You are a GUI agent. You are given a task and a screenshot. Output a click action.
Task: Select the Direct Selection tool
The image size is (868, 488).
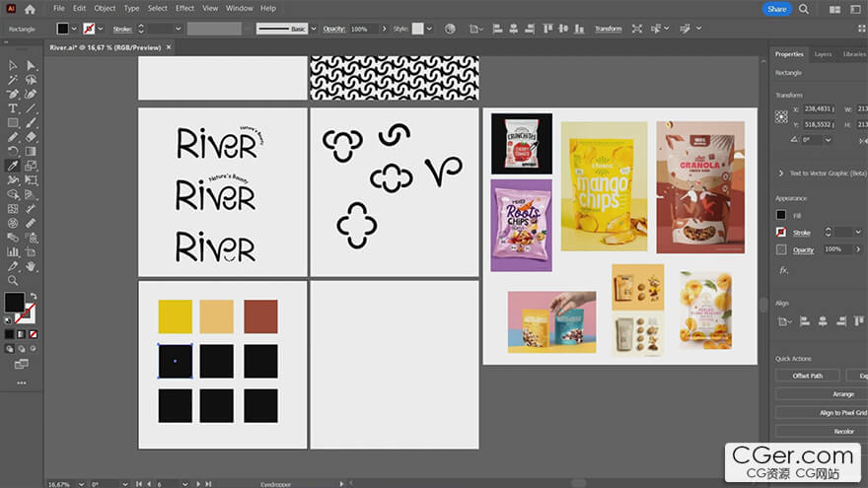click(31, 65)
